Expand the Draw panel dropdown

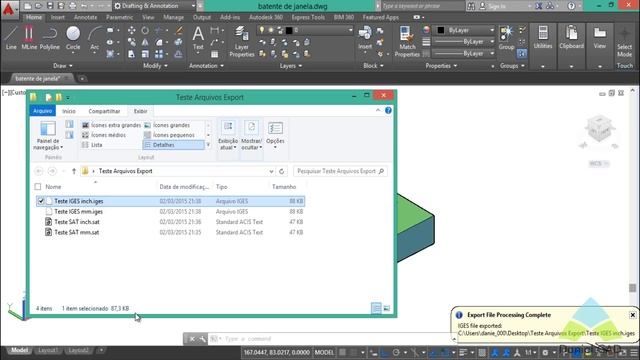click(x=62, y=66)
